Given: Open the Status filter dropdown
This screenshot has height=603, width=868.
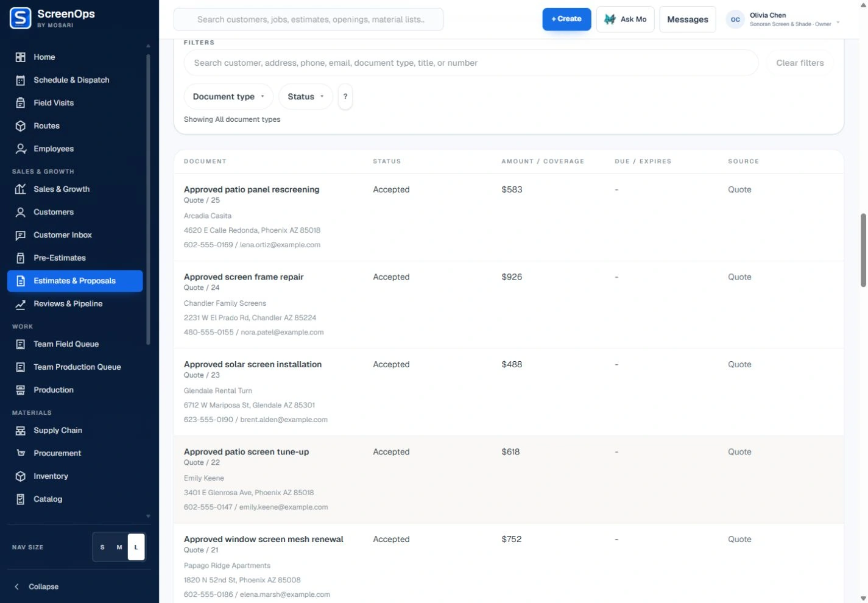Looking at the screenshot, I should 306,97.
